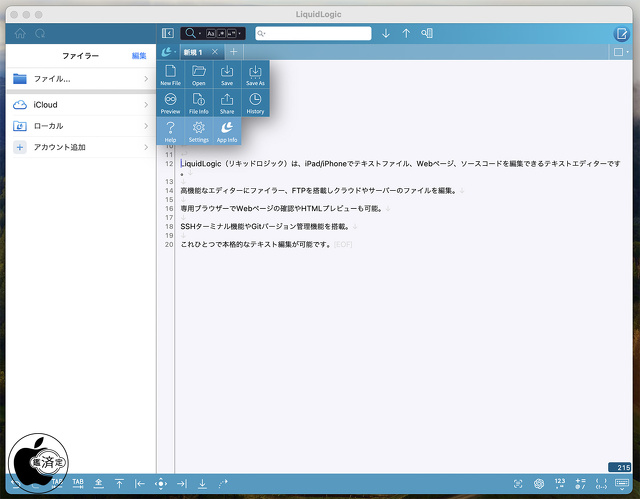Click the App Info icon
The width and height of the screenshot is (640, 499).
[227, 131]
